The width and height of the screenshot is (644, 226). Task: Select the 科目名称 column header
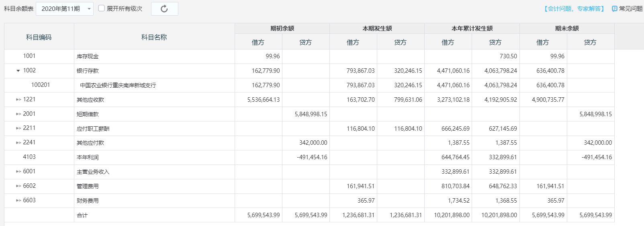[x=154, y=37]
